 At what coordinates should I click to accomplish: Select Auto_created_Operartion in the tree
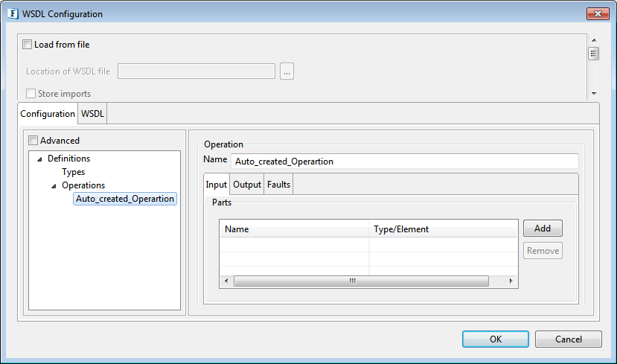[x=125, y=199]
